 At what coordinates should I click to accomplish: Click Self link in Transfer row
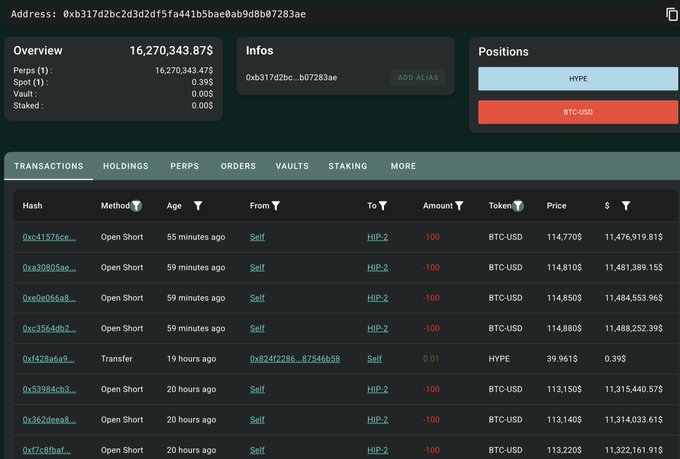coord(374,358)
